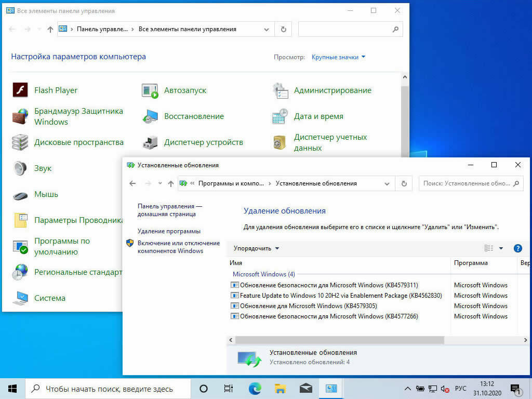The image size is (532, 399).
Task: Open 'Включение или отключение компонентов Windows' link
Action: coord(179,247)
